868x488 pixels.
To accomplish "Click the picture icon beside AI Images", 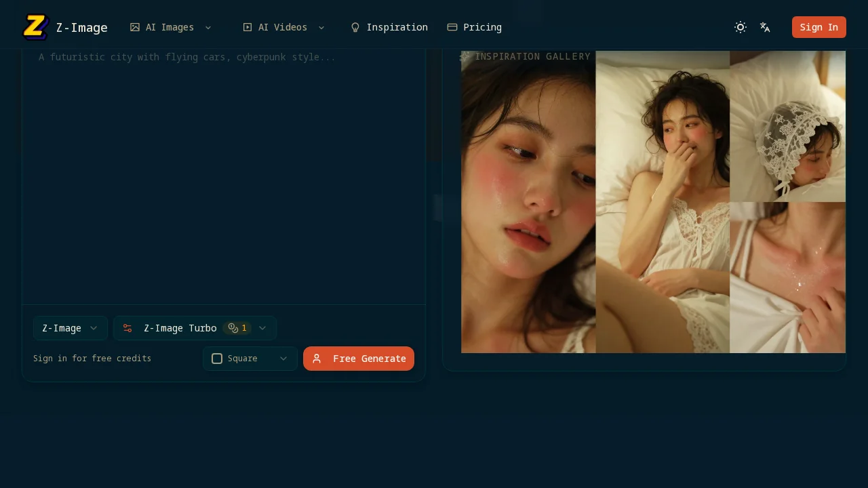I will (134, 27).
